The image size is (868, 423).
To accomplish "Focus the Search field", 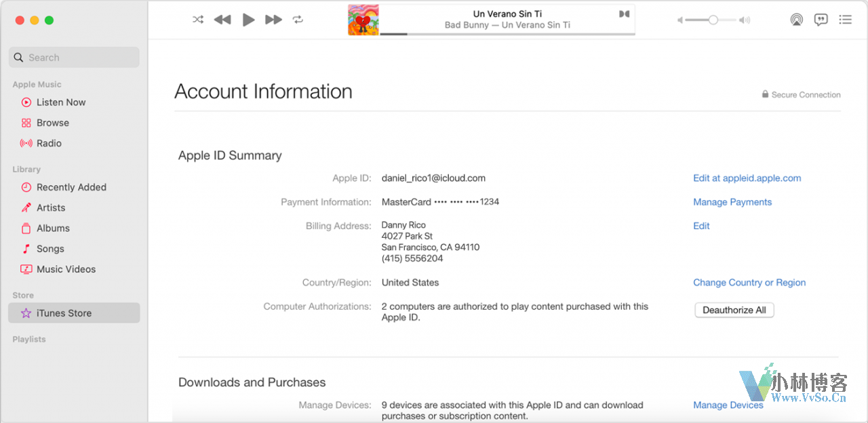I will pyautogui.click(x=74, y=58).
